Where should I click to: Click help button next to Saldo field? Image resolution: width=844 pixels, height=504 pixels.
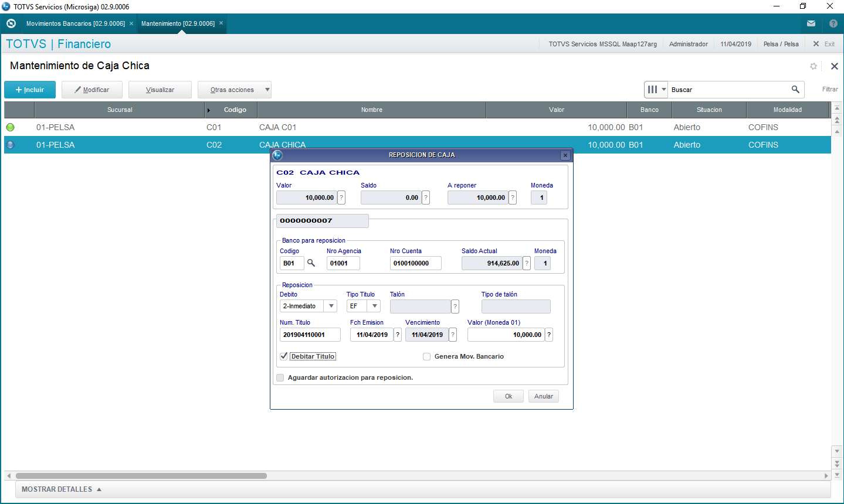coord(426,197)
